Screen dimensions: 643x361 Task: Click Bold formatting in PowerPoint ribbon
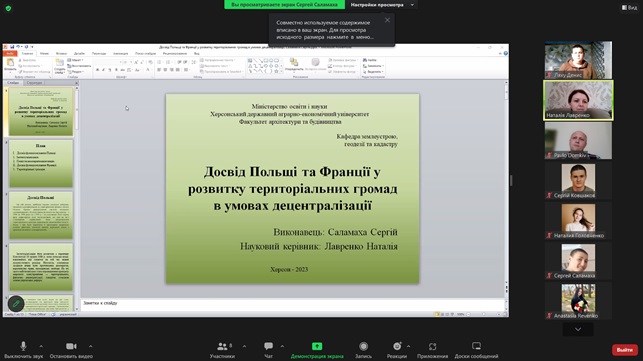pos(97,70)
